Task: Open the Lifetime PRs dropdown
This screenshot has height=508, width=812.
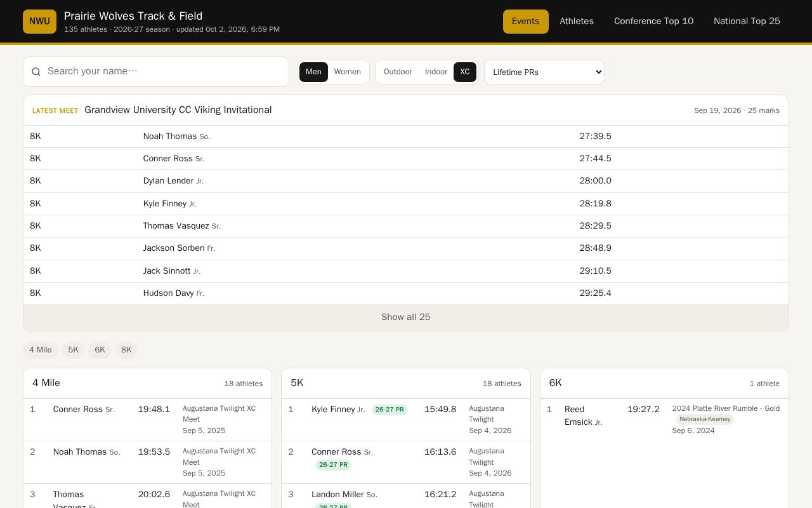Action: click(544, 72)
